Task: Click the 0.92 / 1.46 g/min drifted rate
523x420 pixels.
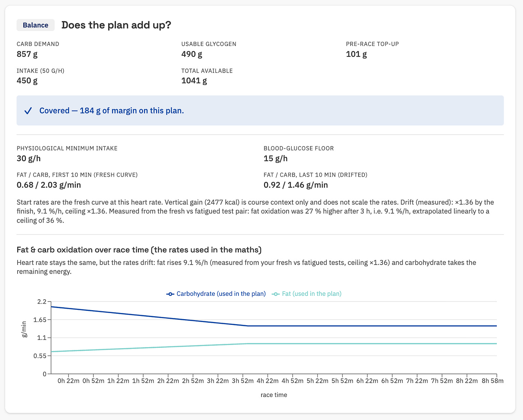Action: click(x=296, y=185)
